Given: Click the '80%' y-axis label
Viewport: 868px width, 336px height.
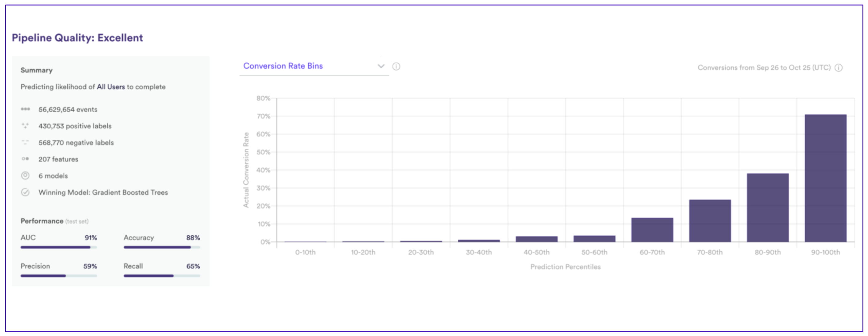Looking at the screenshot, I should (263, 98).
